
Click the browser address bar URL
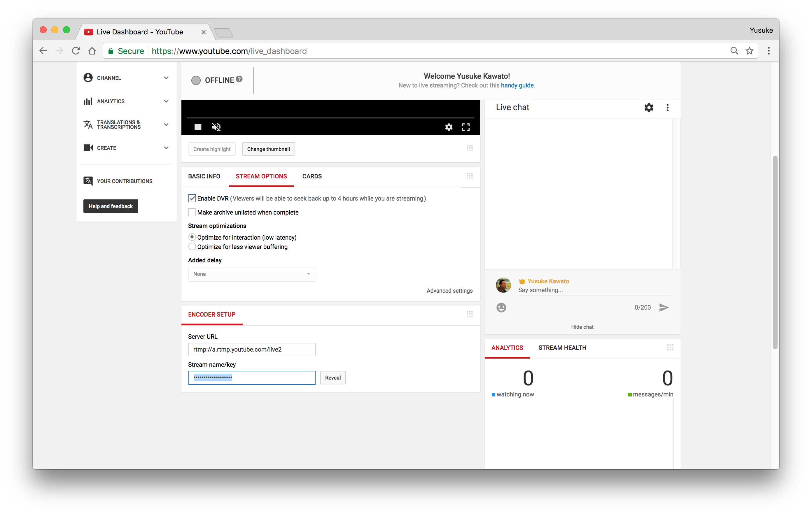pyautogui.click(x=229, y=51)
